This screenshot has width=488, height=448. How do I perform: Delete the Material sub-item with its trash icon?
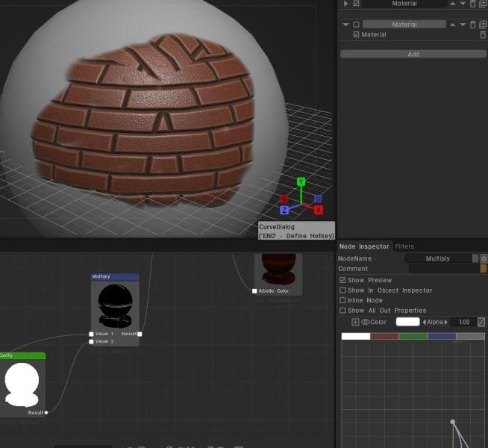tap(483, 34)
